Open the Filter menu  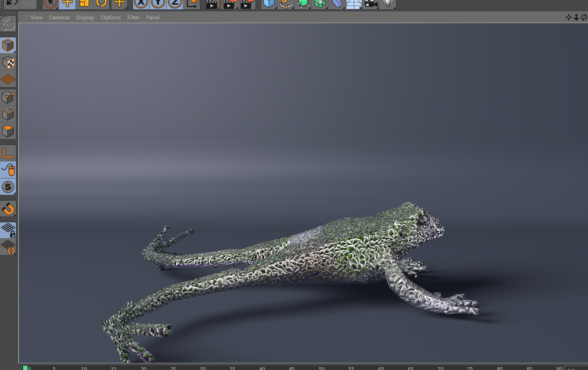(133, 17)
